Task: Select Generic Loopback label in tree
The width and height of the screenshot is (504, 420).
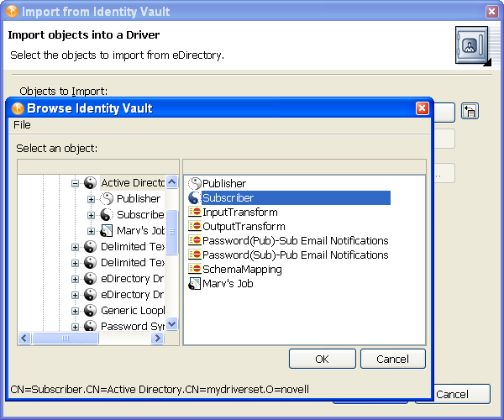Action: coord(133,311)
